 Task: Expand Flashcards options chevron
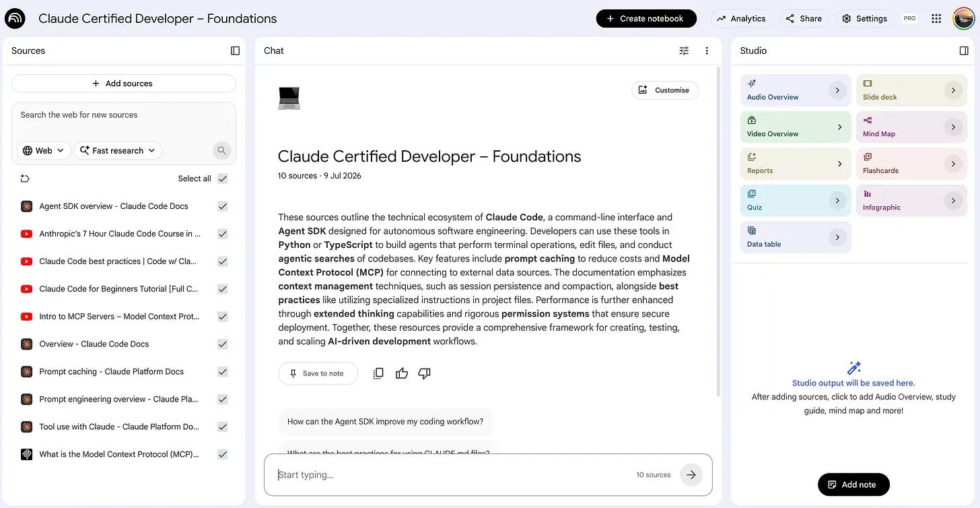click(x=953, y=164)
